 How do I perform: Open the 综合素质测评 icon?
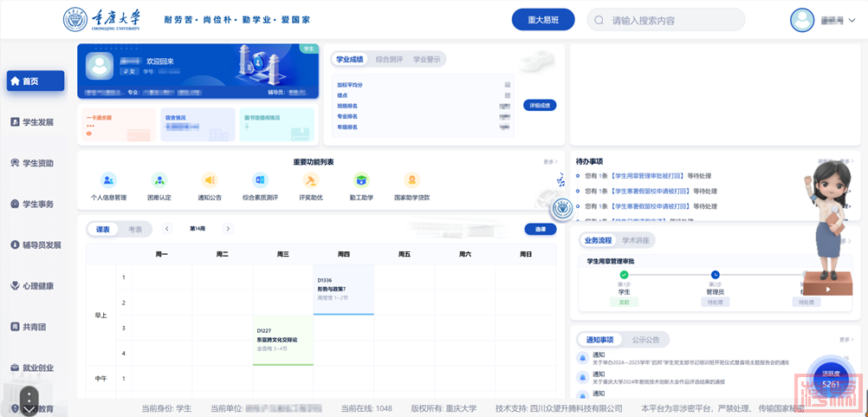[x=260, y=181]
